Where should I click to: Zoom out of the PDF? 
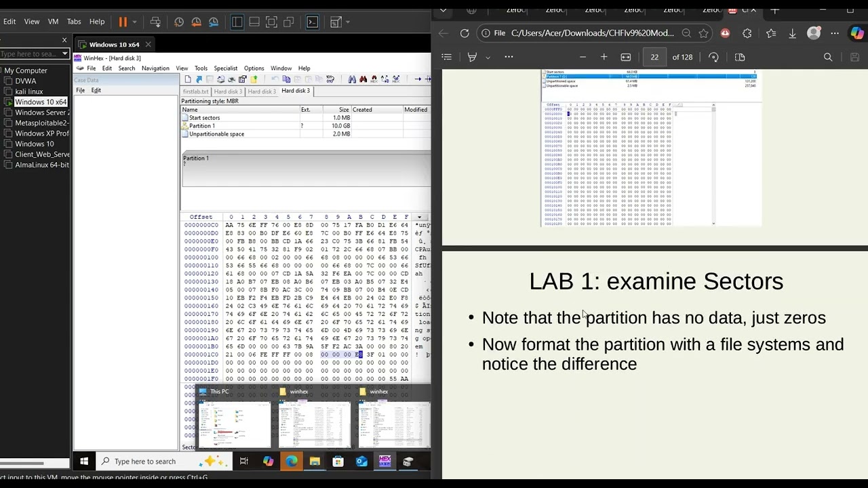click(x=583, y=57)
